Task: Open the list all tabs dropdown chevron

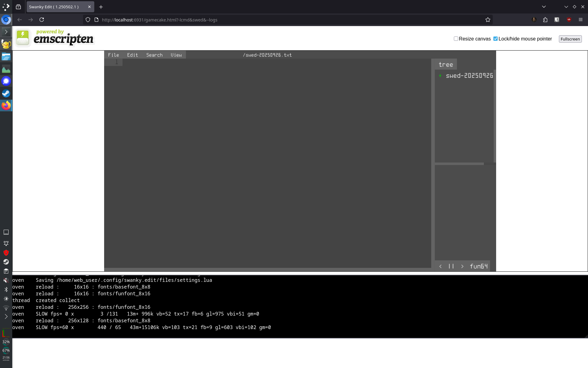Action: [544, 7]
